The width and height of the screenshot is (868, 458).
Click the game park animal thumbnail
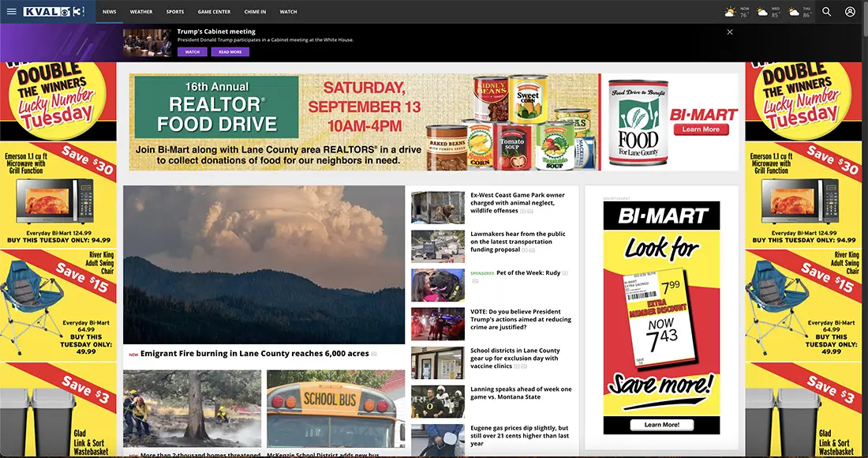pyautogui.click(x=438, y=208)
